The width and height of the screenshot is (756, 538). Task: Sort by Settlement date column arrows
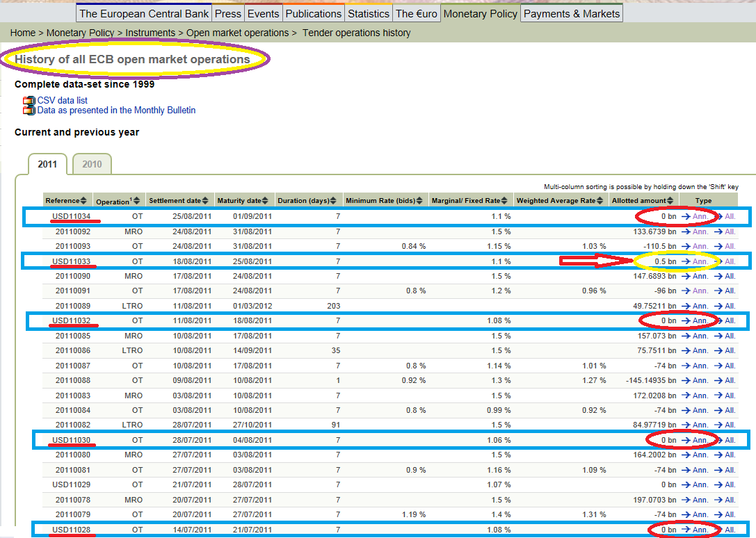pyautogui.click(x=205, y=201)
